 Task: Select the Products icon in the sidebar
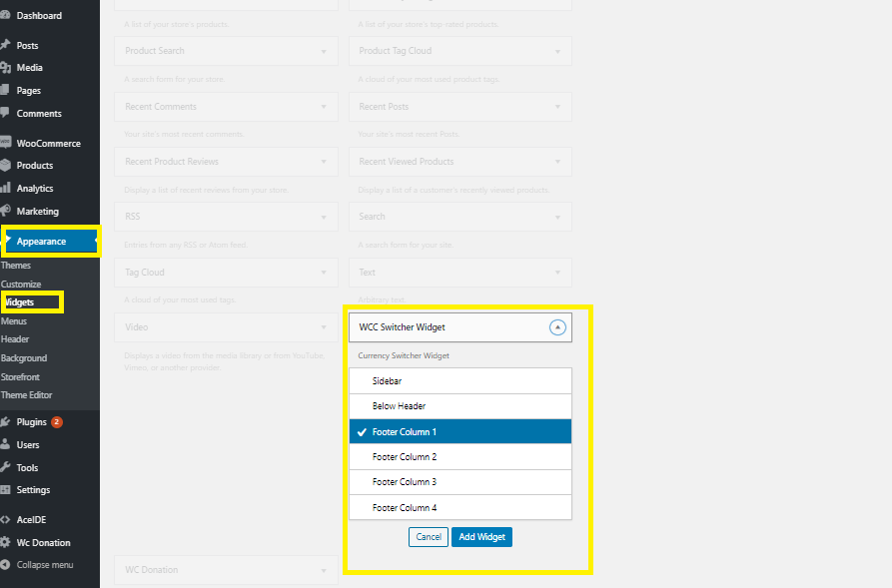click(12, 165)
